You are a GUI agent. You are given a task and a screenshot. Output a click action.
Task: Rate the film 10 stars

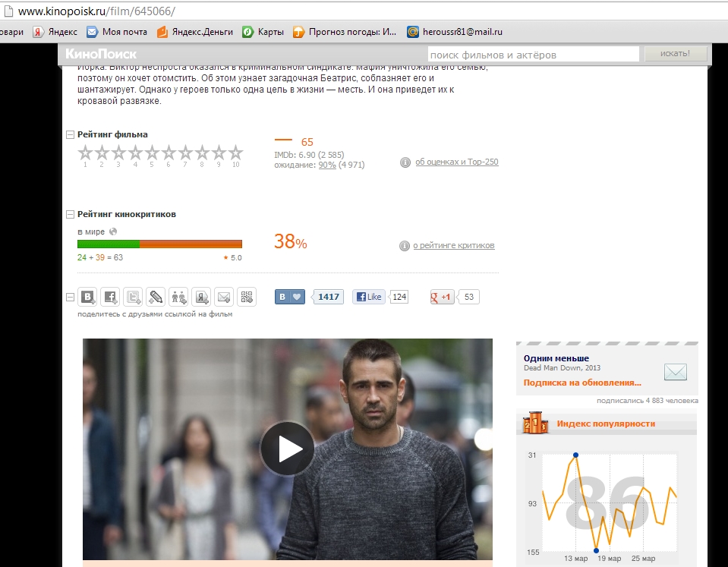[x=235, y=153]
